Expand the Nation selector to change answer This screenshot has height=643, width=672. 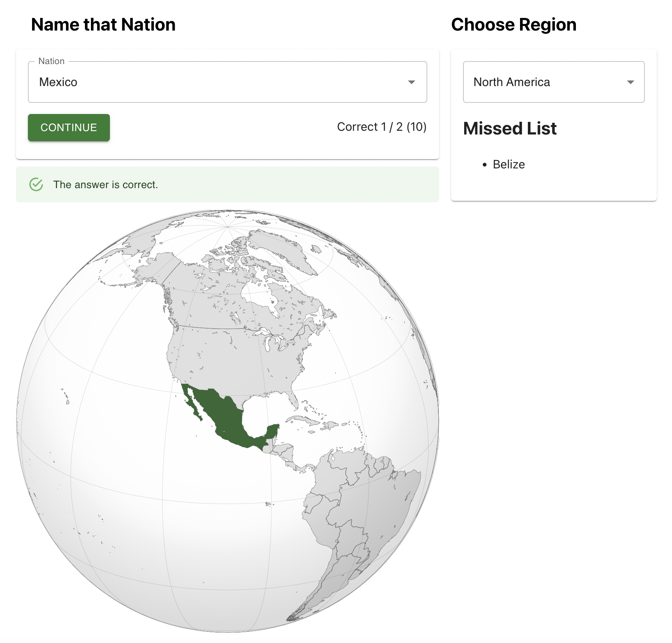click(x=227, y=82)
